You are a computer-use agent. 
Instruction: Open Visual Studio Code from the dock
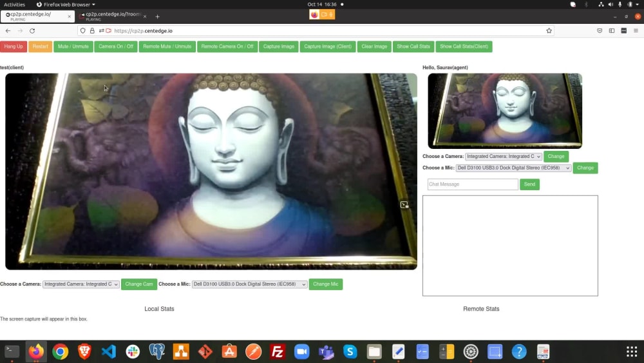coord(109,351)
